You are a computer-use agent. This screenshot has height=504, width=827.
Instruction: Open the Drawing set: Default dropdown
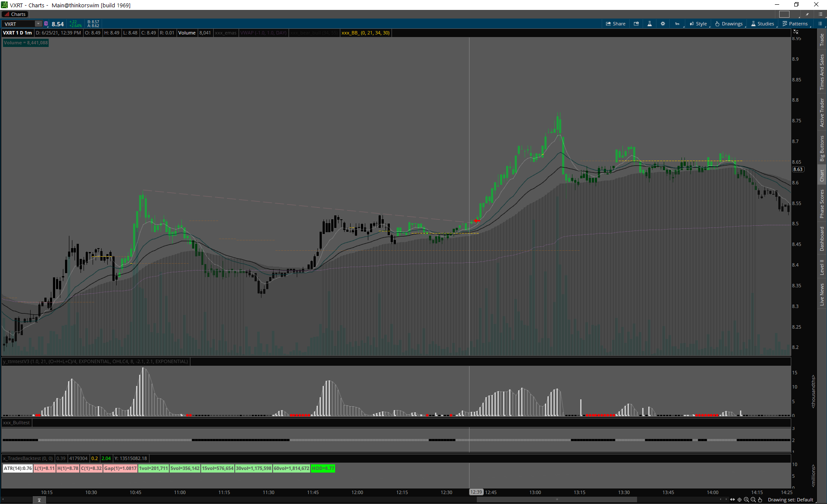click(x=790, y=500)
